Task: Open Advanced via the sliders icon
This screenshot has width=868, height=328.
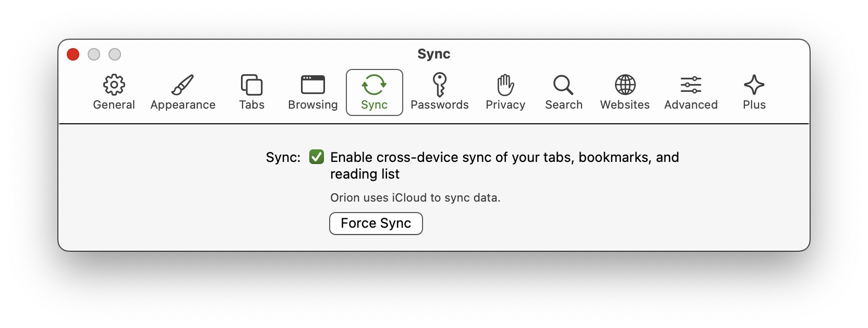Action: (x=691, y=85)
